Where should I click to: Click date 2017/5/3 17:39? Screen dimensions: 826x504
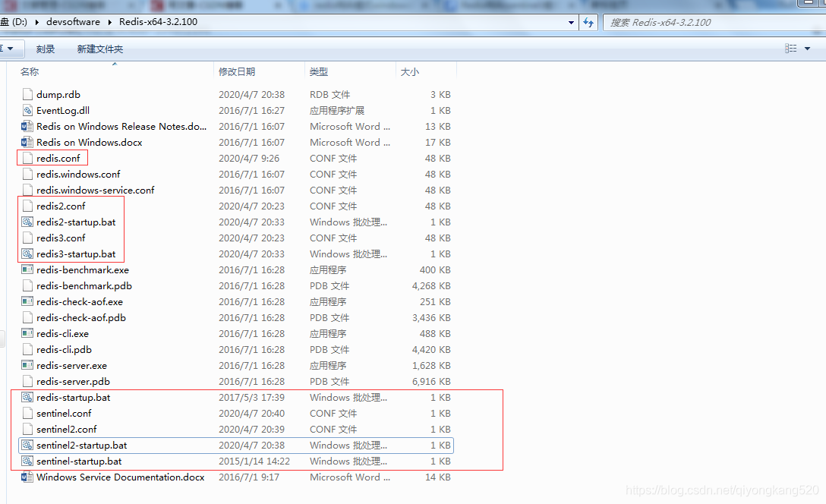pos(251,398)
